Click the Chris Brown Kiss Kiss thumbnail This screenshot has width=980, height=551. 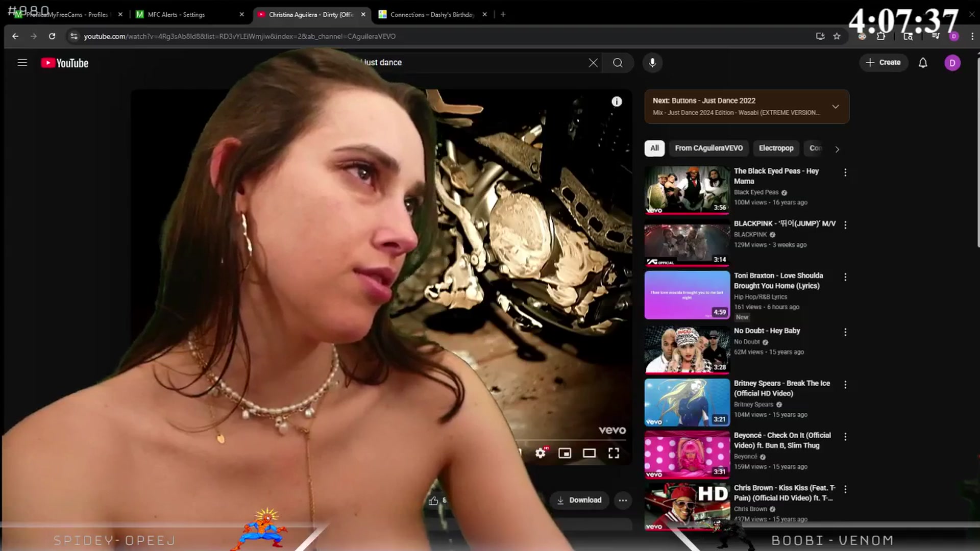[x=687, y=507]
